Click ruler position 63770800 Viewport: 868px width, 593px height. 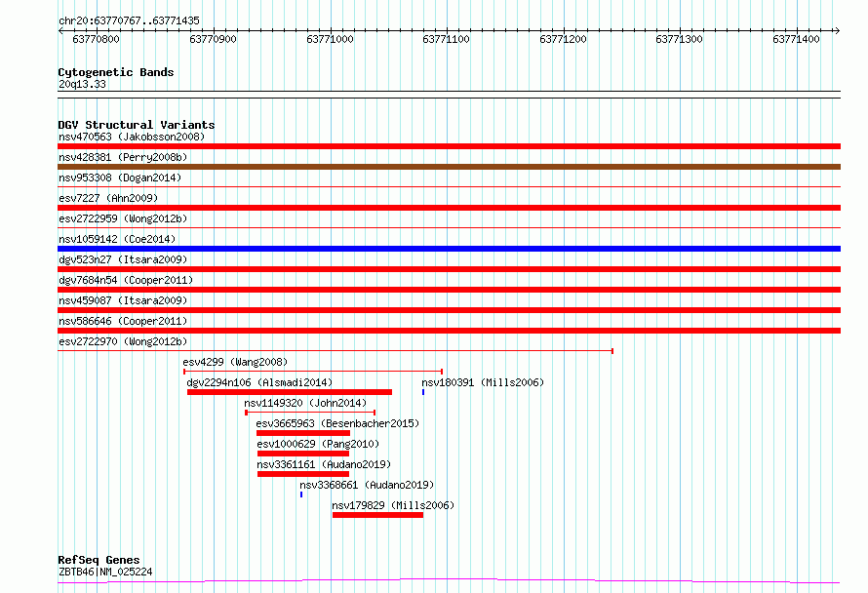click(96, 39)
